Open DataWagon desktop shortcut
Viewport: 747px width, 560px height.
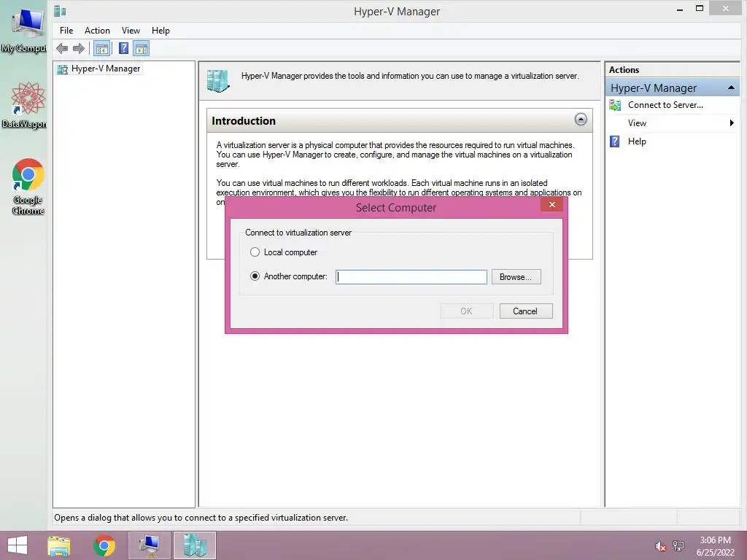(x=27, y=106)
